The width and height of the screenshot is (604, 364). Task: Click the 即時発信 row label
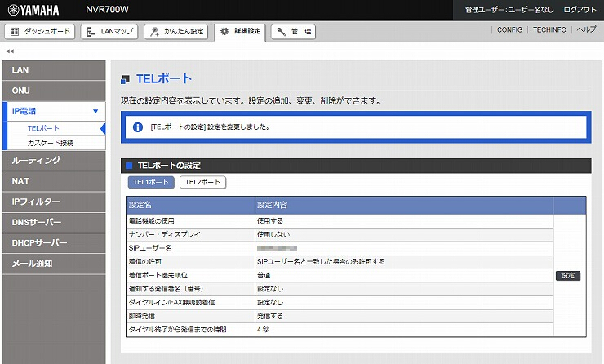(142, 316)
